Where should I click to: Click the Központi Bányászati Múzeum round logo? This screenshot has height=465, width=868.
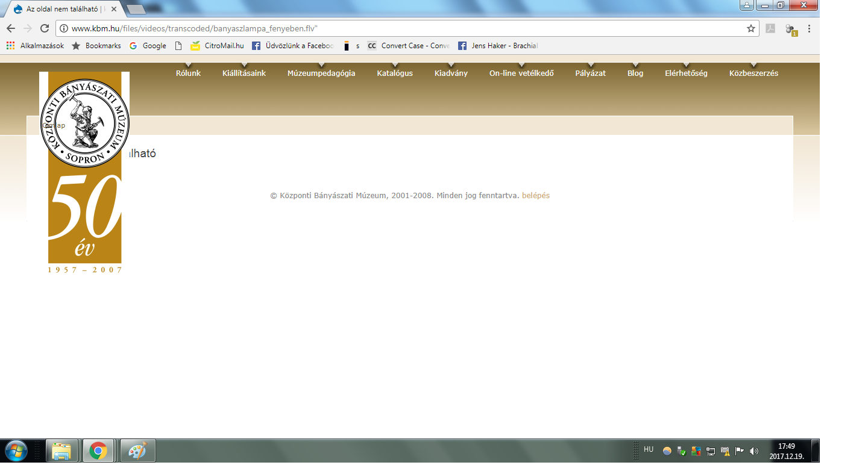pos(84,122)
